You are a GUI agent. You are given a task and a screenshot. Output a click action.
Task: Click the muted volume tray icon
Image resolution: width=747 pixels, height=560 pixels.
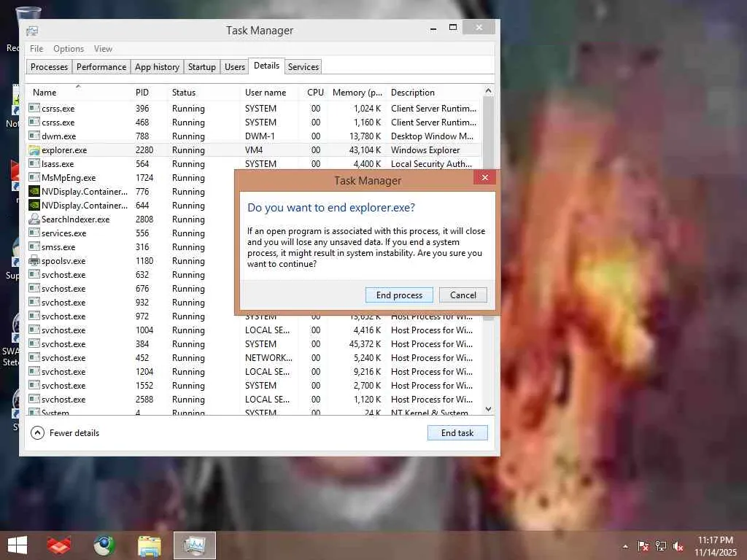tap(678, 546)
